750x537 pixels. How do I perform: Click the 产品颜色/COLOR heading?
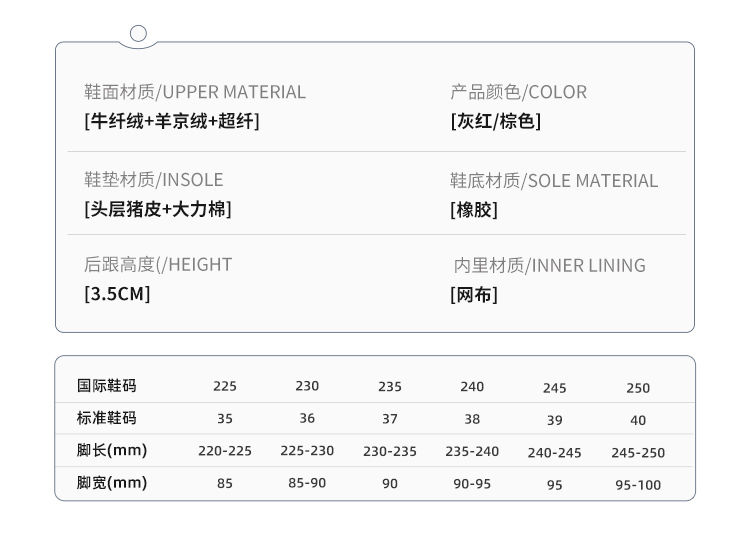[518, 92]
